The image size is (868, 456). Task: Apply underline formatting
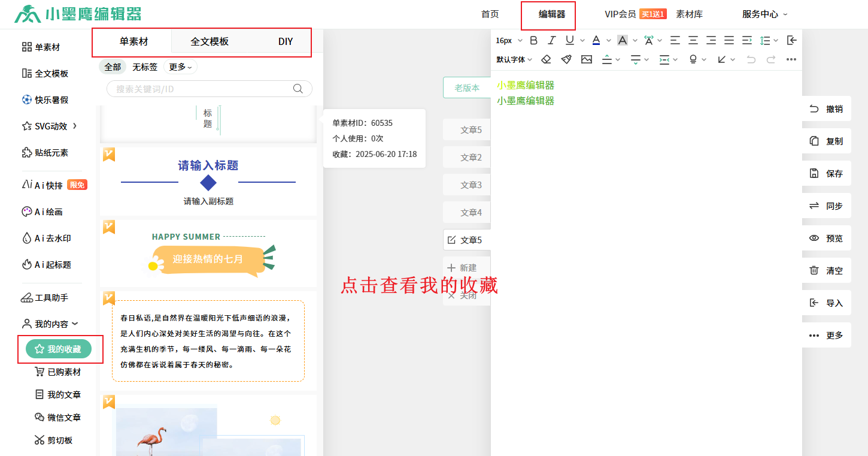click(x=569, y=40)
